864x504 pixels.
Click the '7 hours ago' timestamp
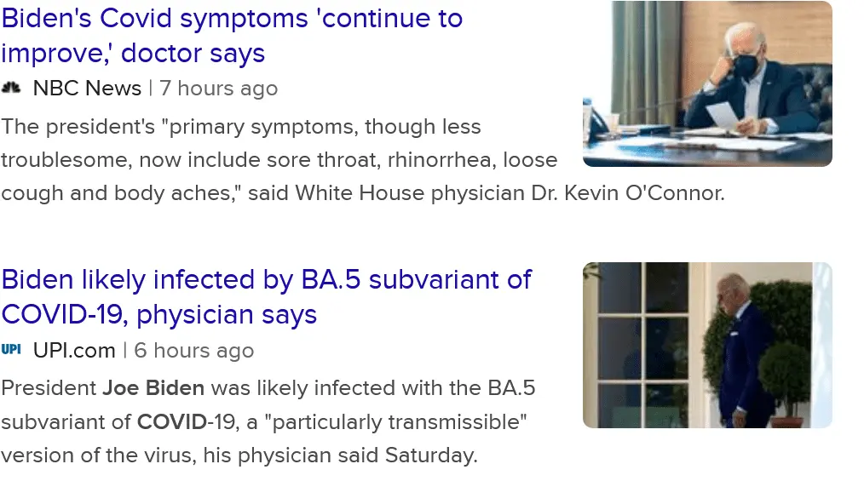(x=218, y=88)
